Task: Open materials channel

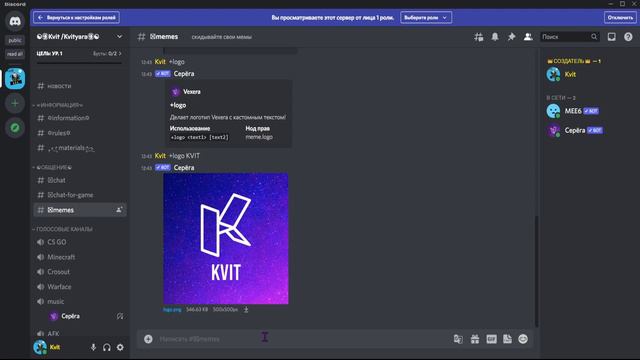Action: tap(80, 148)
